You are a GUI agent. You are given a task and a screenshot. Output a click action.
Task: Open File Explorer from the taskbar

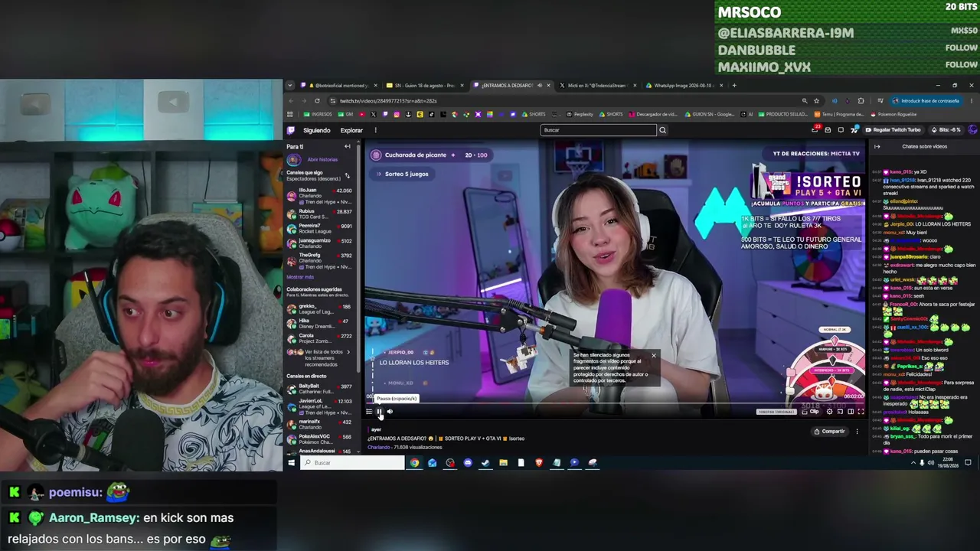click(503, 463)
